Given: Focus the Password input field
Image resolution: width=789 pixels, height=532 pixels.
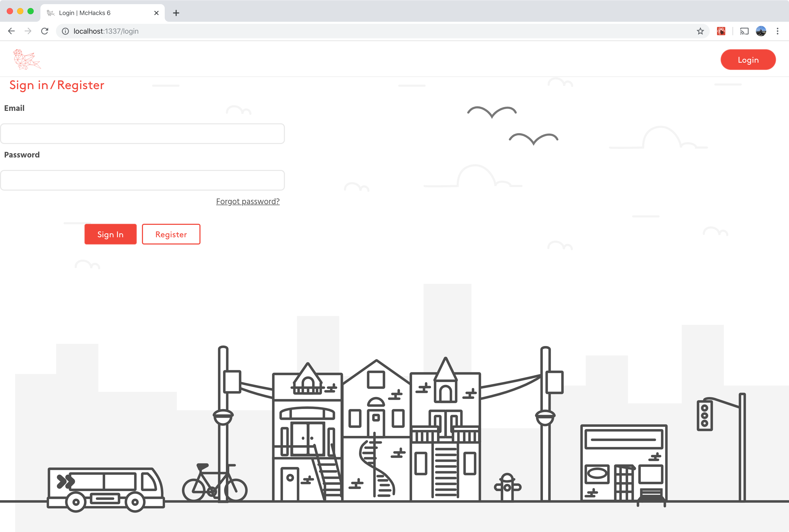Looking at the screenshot, I should click(142, 180).
